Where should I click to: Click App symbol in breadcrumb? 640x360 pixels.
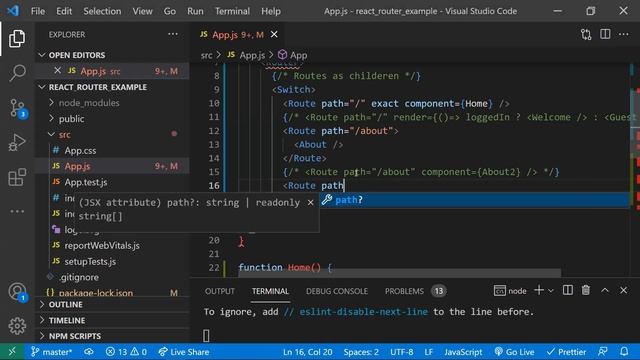click(x=293, y=55)
